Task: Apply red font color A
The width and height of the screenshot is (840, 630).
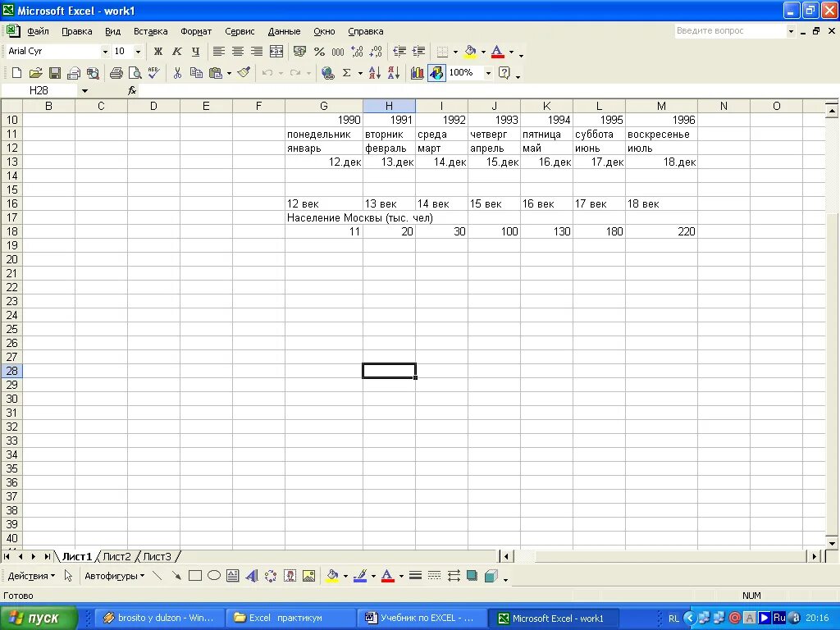Action: coord(498,52)
